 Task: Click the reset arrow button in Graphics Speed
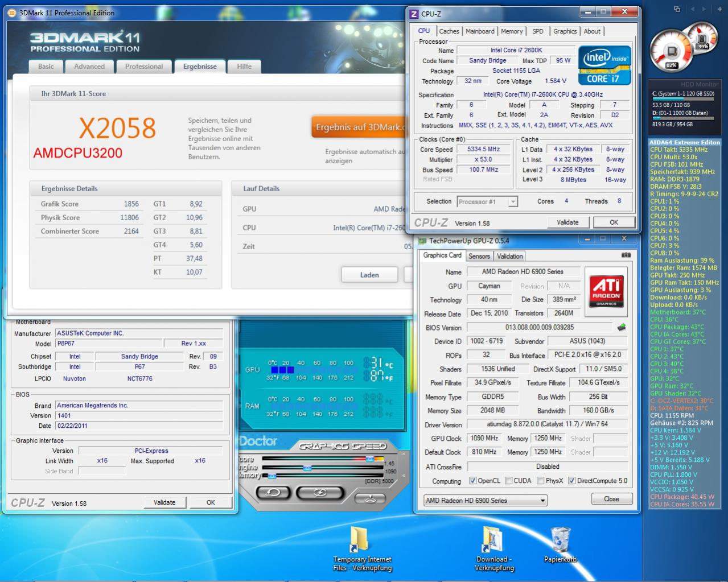coord(273,492)
